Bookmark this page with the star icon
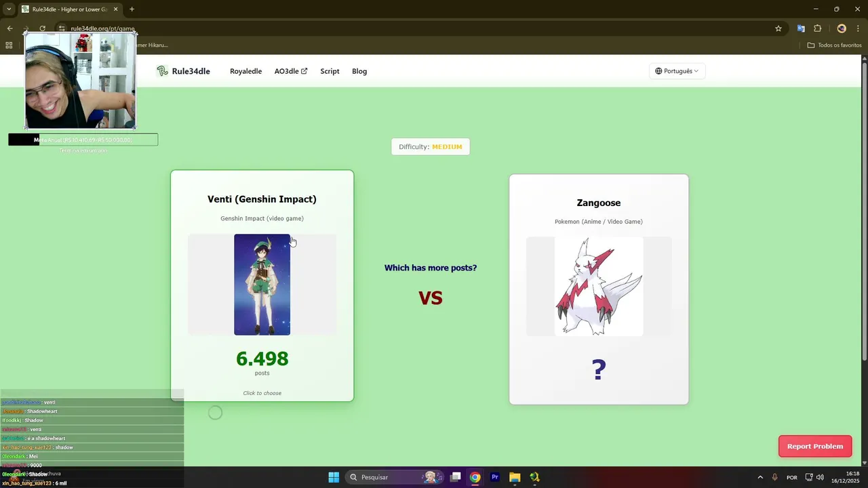Image resolution: width=868 pixels, height=488 pixels. [x=778, y=28]
